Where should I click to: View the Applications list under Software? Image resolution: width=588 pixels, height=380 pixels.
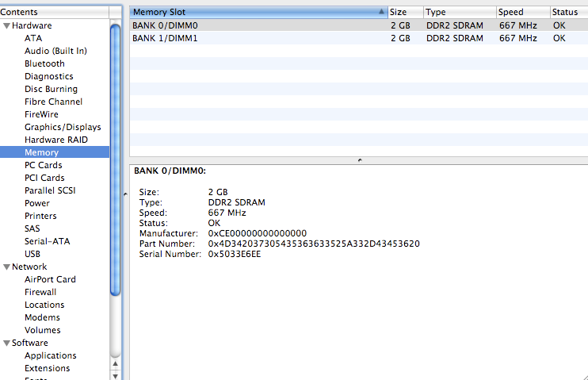coord(51,355)
